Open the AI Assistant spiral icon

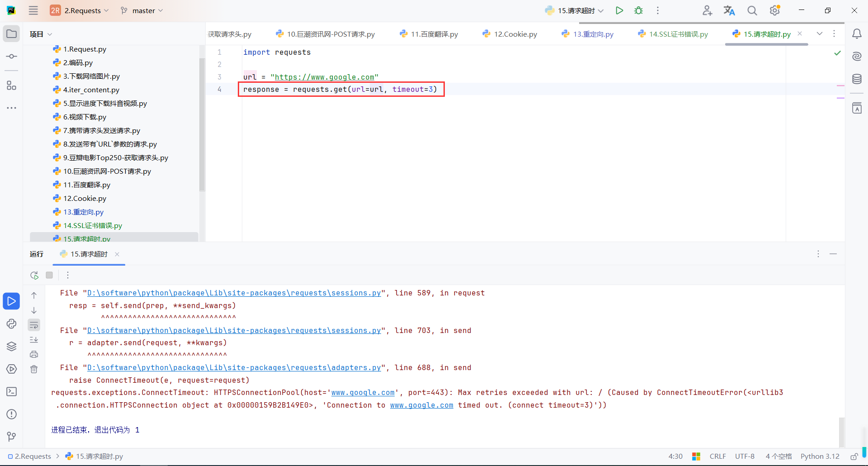857,56
